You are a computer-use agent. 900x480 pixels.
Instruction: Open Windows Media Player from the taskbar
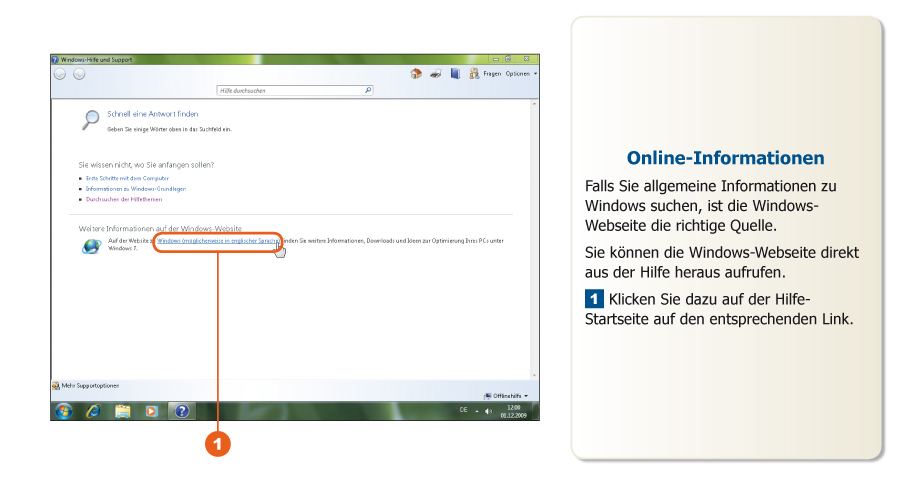[152, 411]
